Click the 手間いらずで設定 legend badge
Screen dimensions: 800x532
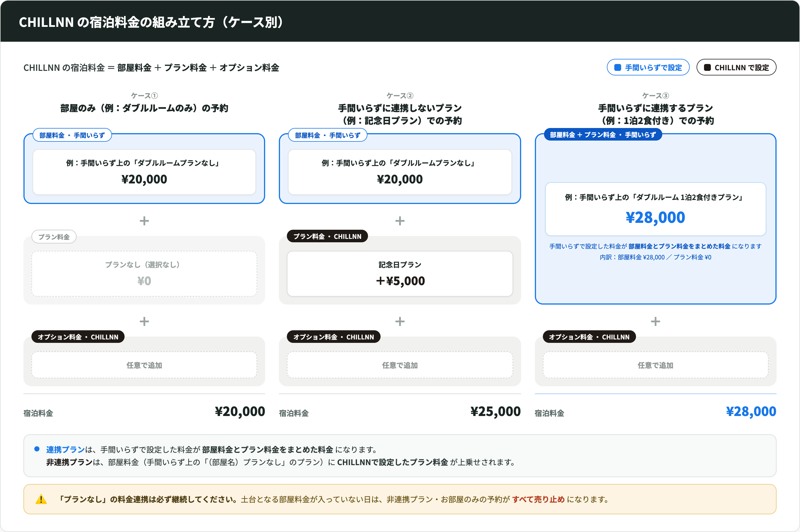pos(648,67)
